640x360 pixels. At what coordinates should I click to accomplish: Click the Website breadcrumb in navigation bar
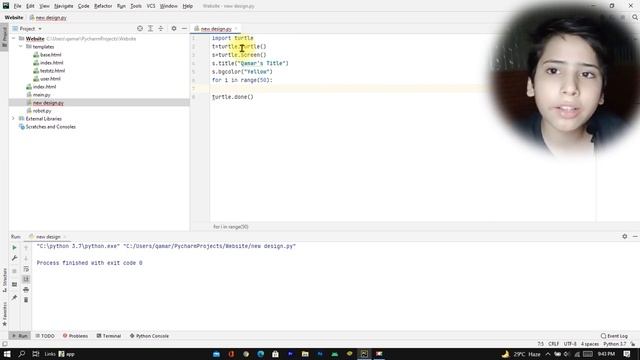click(x=14, y=18)
